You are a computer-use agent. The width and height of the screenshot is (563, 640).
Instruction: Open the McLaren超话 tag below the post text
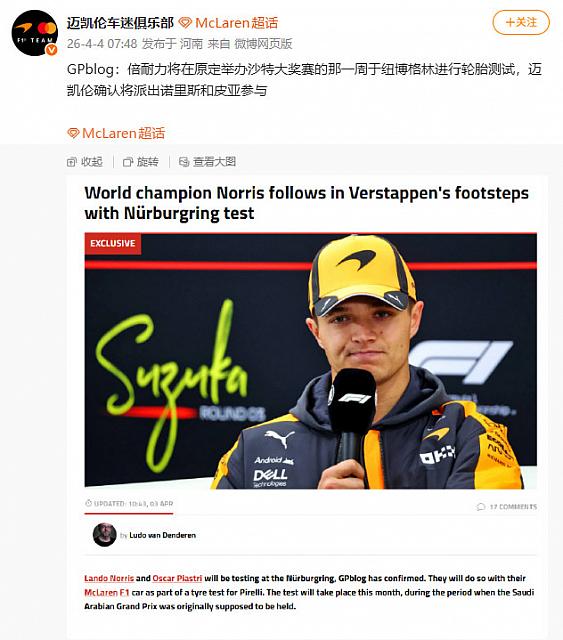click(123, 133)
